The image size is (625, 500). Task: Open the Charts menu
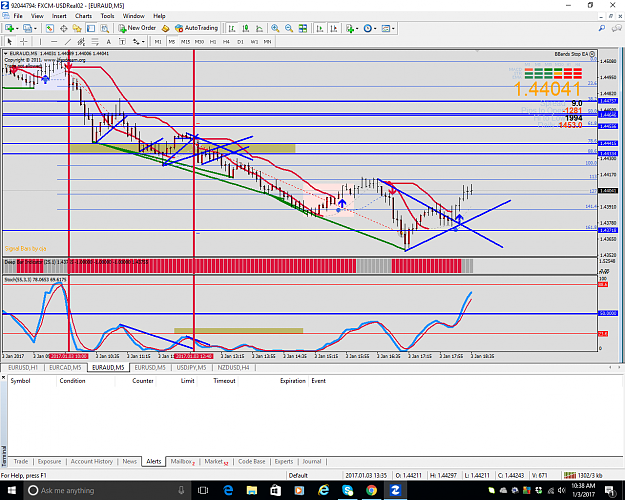(83, 16)
